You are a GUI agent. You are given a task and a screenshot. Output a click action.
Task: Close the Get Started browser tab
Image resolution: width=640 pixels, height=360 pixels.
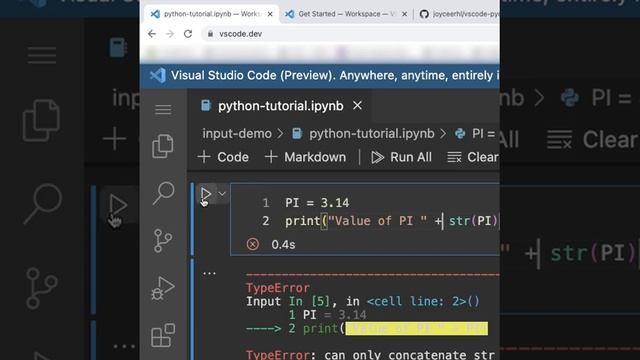click(x=404, y=14)
